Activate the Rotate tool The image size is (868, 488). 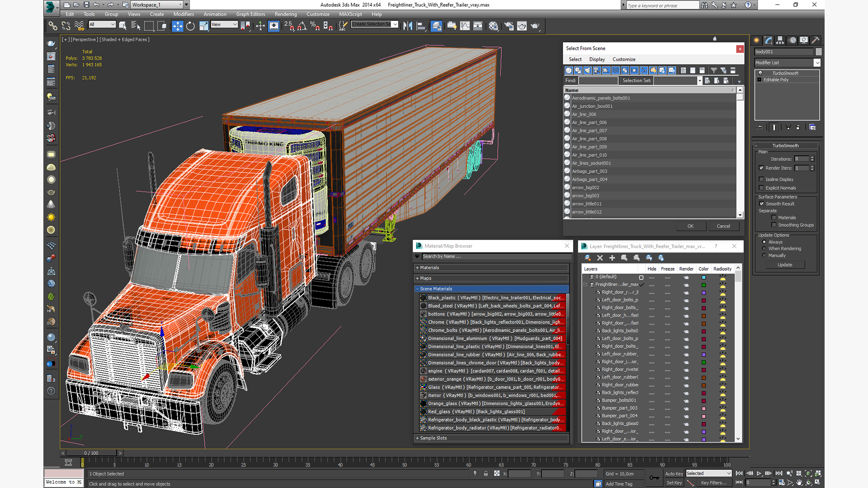(x=190, y=26)
